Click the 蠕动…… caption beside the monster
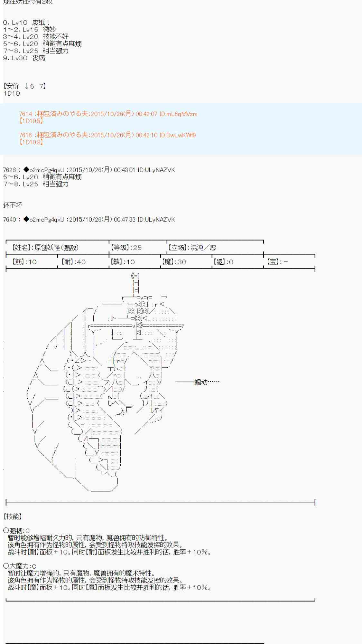 coord(207,382)
